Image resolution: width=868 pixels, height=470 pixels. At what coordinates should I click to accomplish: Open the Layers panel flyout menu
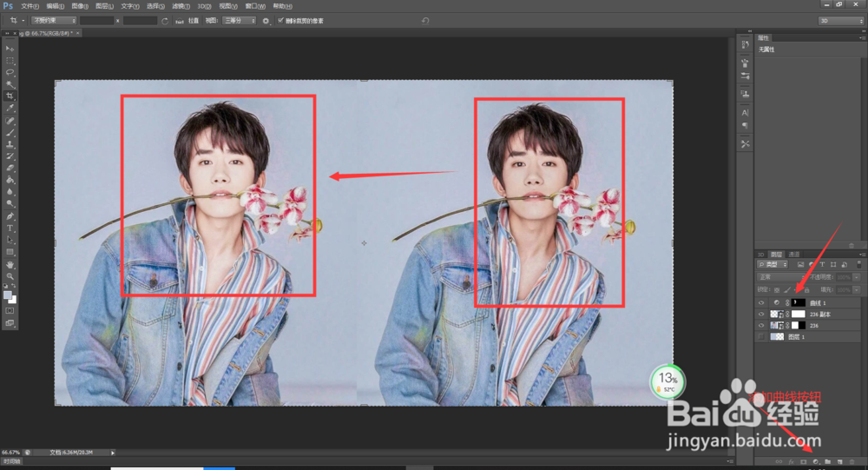[862, 255]
